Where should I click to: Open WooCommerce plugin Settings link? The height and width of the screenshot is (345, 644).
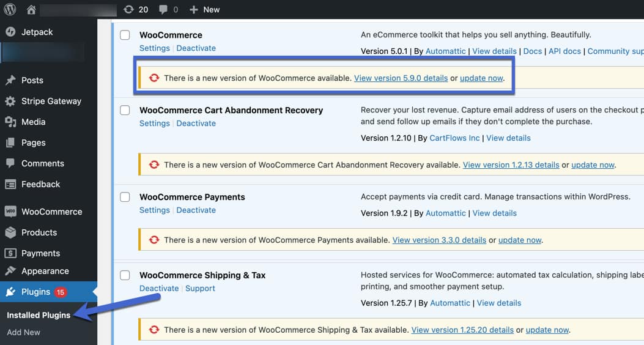[x=155, y=48]
